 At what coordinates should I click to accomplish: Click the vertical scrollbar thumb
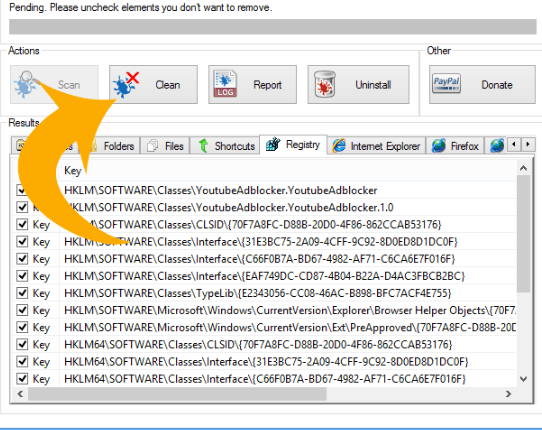point(523,234)
